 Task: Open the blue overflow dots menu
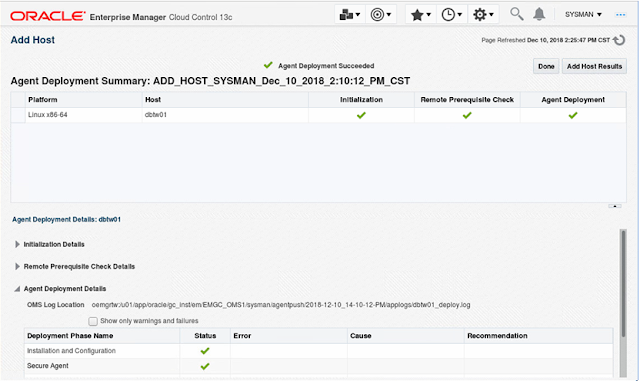[x=620, y=15]
